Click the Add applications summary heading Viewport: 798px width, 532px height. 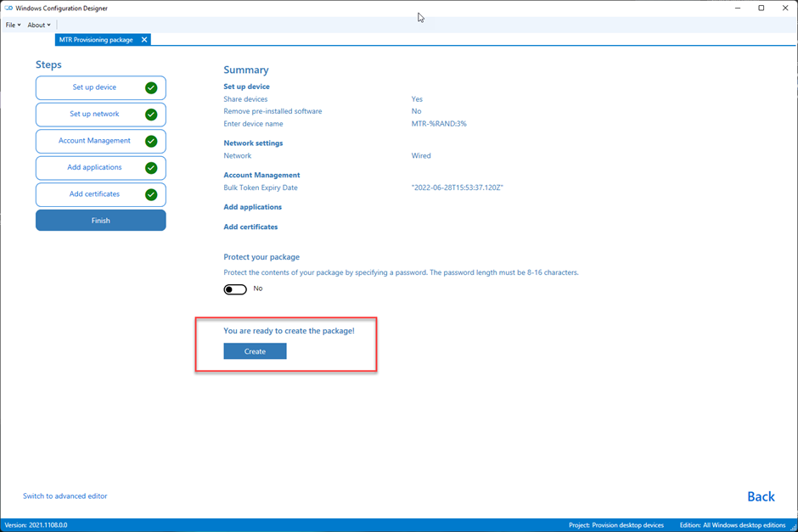pyautogui.click(x=252, y=207)
